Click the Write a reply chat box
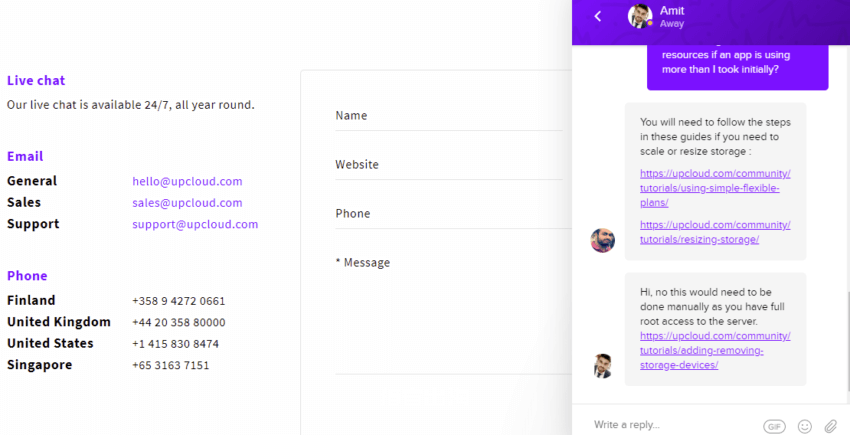Screen dimensions: 850x435 (672, 425)
